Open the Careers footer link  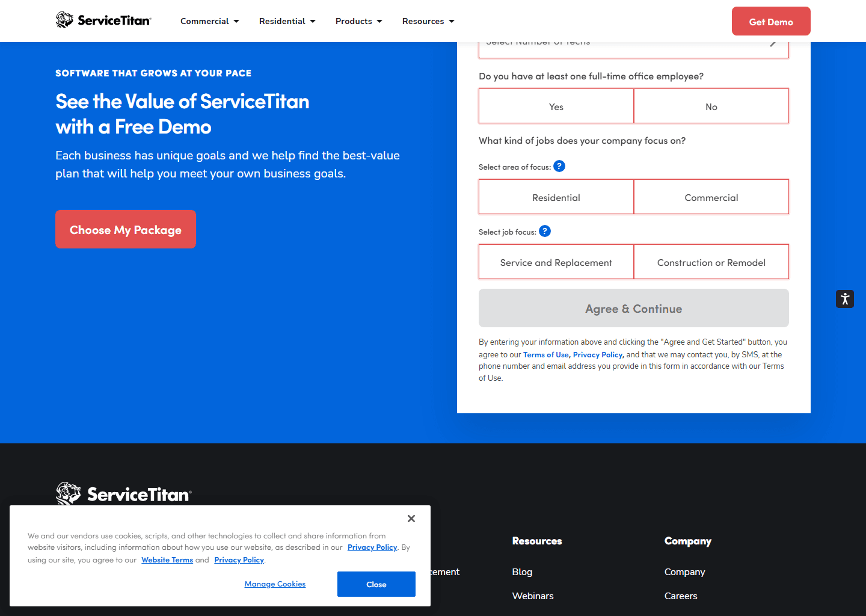coord(681,596)
